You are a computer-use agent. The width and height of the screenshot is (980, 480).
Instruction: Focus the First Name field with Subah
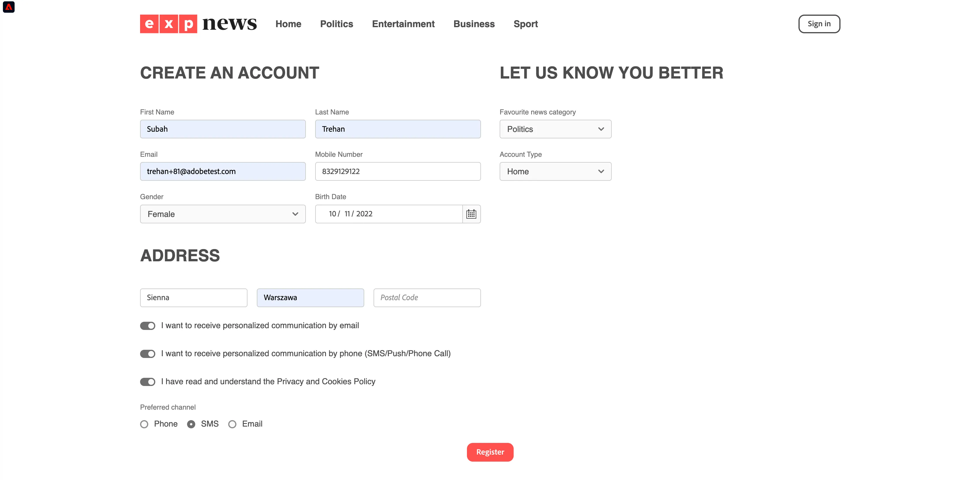(223, 129)
